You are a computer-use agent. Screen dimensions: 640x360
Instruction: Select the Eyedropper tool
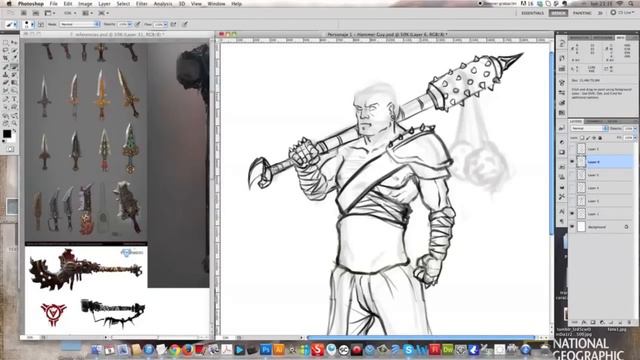coord(14,58)
